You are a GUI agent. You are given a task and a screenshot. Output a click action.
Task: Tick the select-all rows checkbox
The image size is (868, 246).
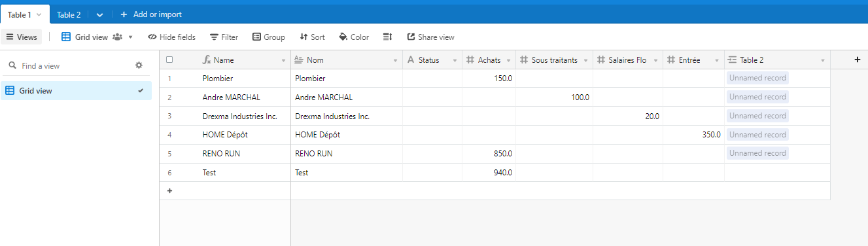click(x=169, y=60)
